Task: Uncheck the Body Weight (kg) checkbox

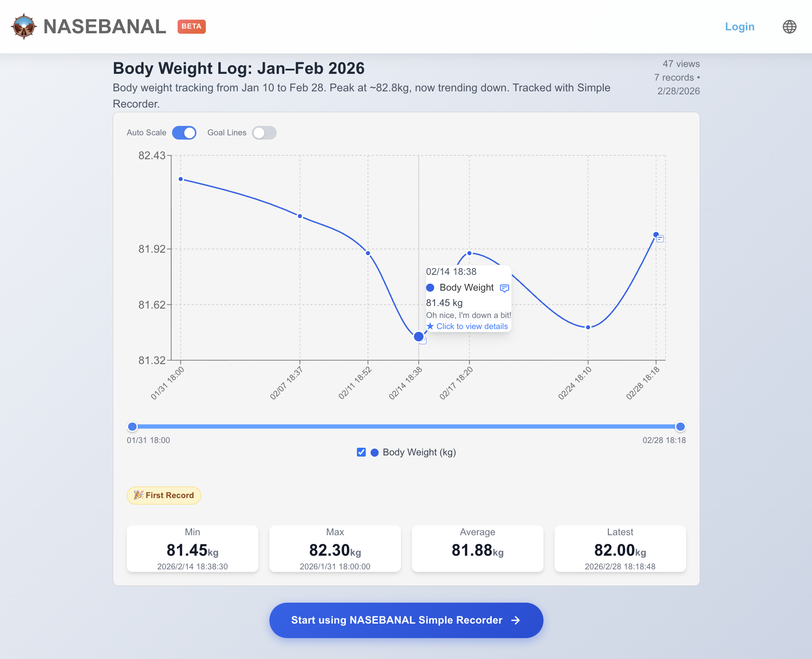Action: point(361,452)
